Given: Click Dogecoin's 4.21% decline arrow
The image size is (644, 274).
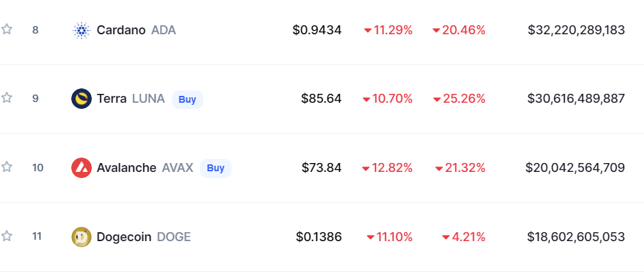Looking at the screenshot, I should click(446, 238).
